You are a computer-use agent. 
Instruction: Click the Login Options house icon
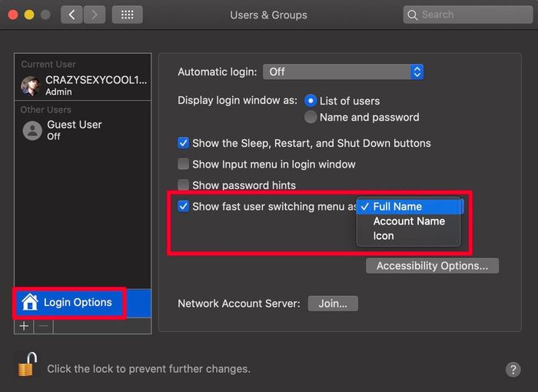point(30,302)
